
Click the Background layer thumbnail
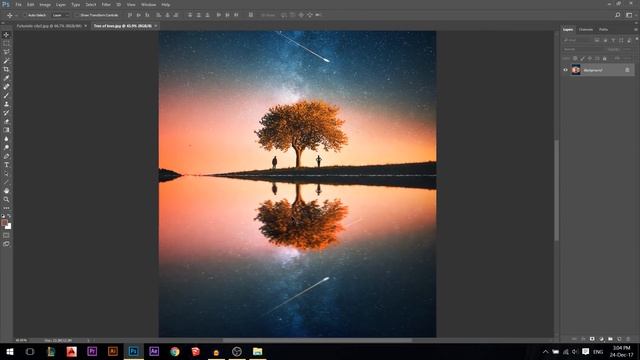pos(576,70)
